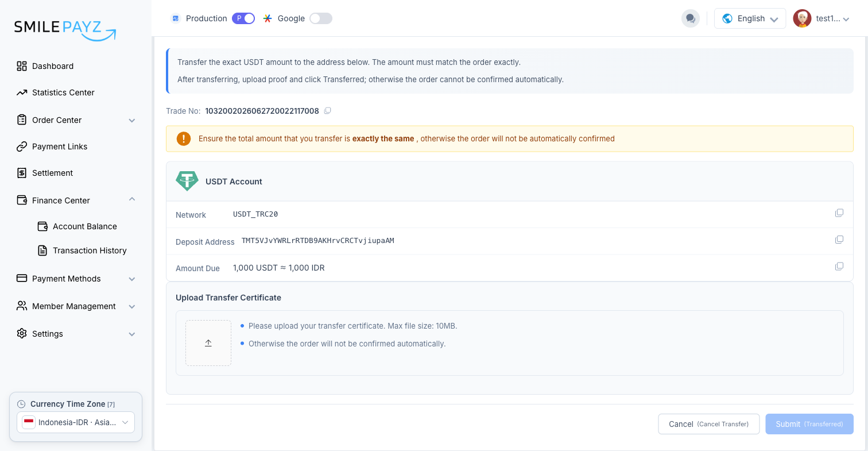Image resolution: width=868 pixels, height=451 pixels.
Task: Open the English language dropdown
Action: tap(750, 18)
